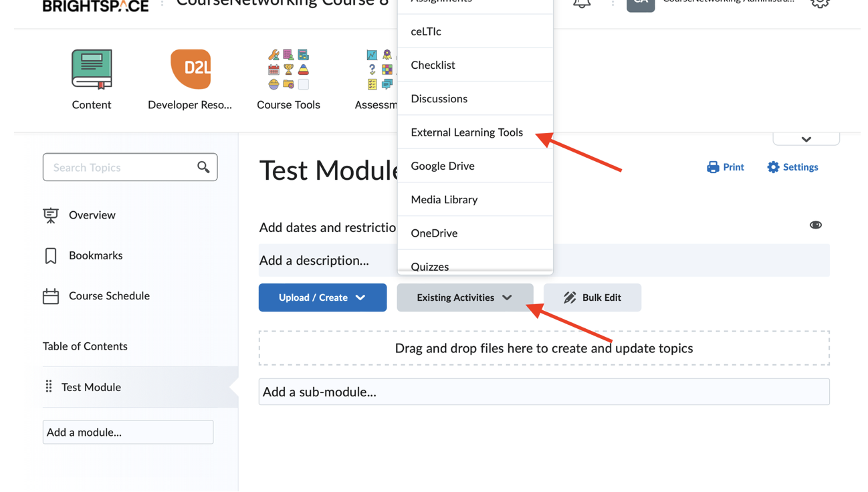Click the Overview presentation icon

coord(51,215)
